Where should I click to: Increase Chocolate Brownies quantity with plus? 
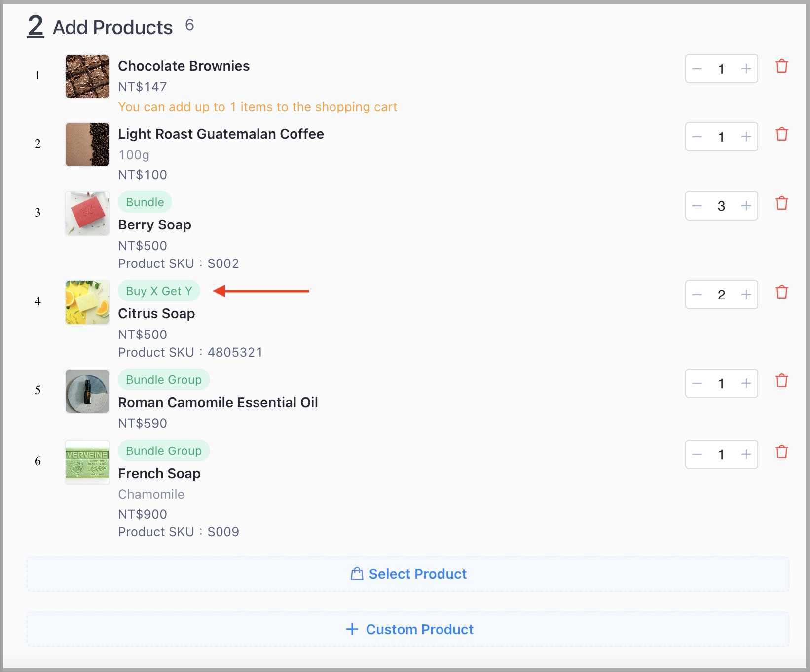pyautogui.click(x=746, y=69)
